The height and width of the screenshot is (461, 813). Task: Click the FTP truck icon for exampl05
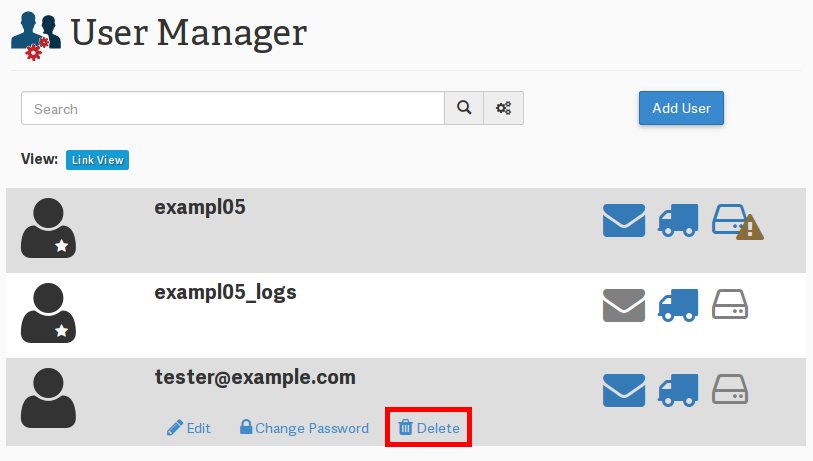coord(678,220)
